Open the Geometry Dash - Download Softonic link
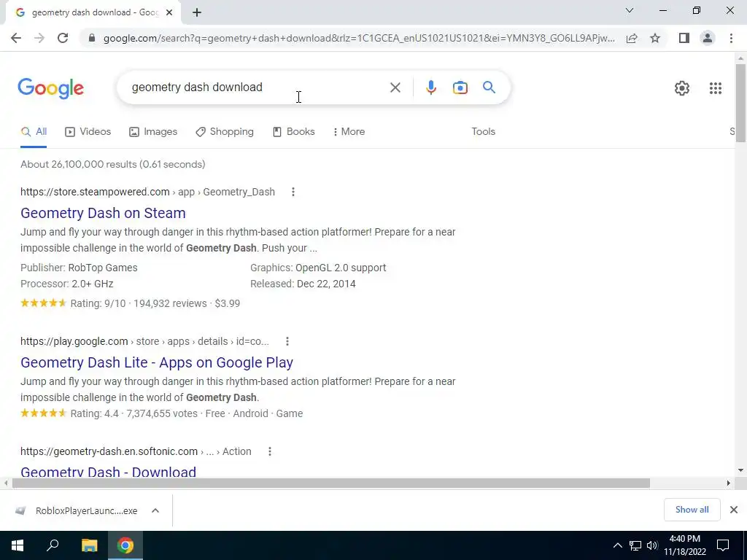Screen dimensions: 747x560 [x=108, y=472]
